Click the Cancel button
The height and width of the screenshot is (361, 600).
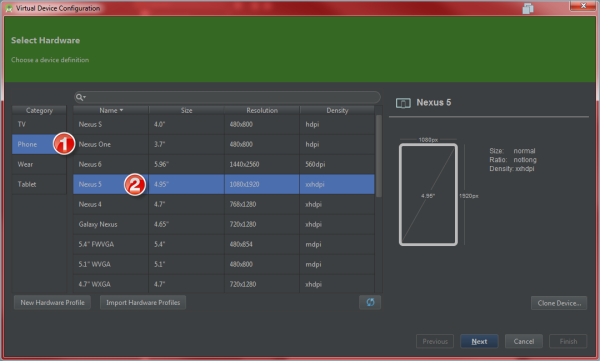(523, 341)
